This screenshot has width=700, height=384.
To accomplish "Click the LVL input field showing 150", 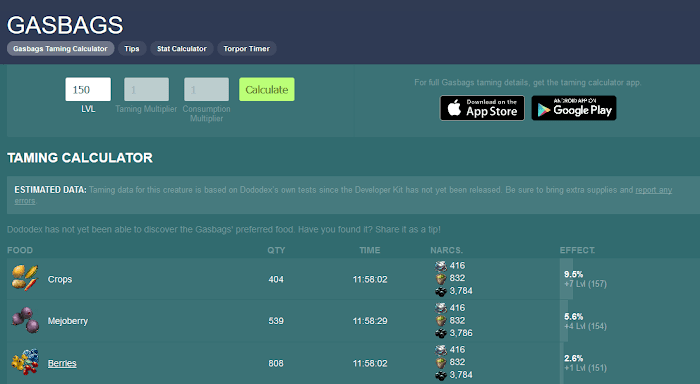I will coord(88,89).
